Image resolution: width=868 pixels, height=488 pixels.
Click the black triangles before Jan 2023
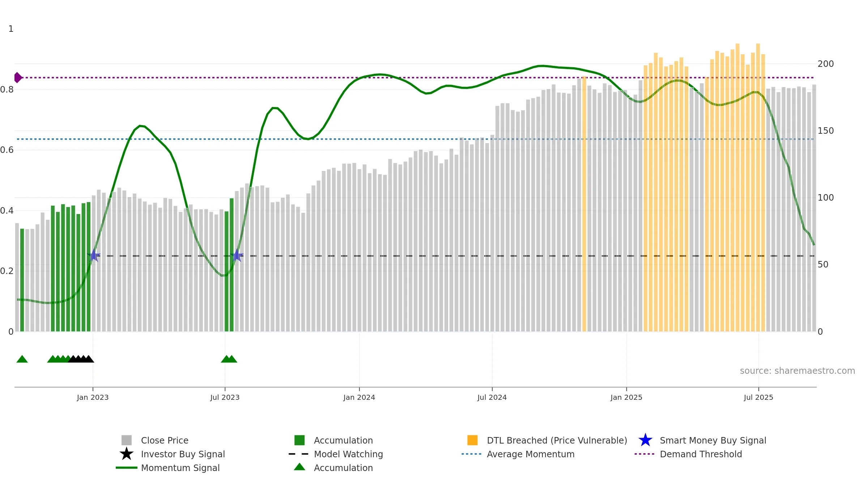pyautogui.click(x=81, y=359)
